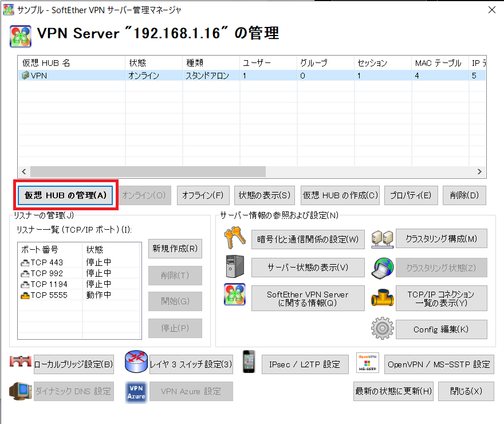Click 仮想 HUB の作成(C) button
This screenshot has height=424, width=504.
(340, 195)
